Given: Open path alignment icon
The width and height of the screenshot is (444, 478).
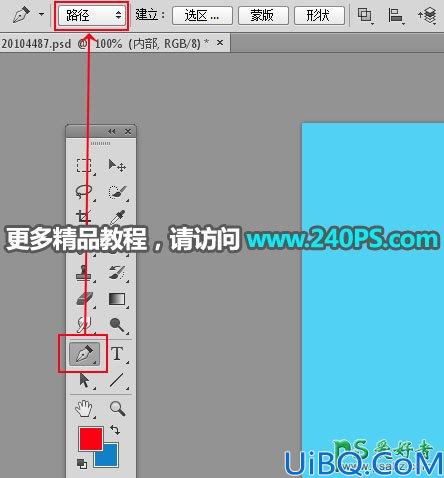Looking at the screenshot, I should tap(396, 16).
